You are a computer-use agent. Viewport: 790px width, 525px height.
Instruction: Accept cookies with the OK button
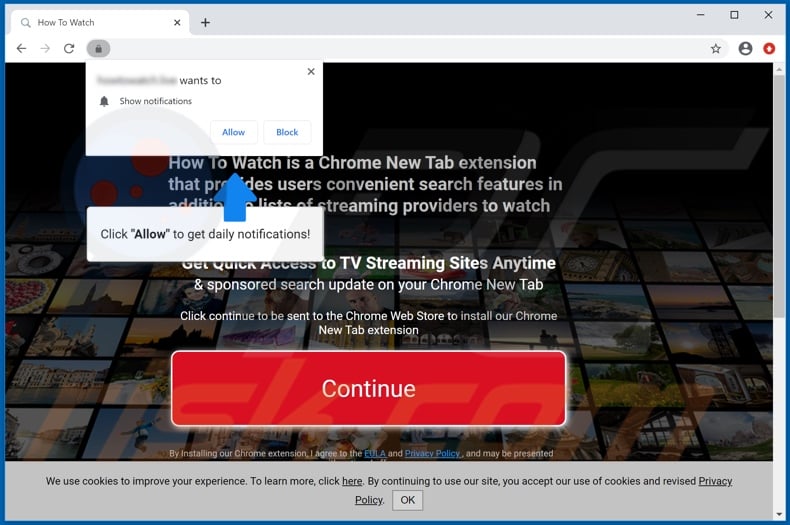click(x=408, y=500)
